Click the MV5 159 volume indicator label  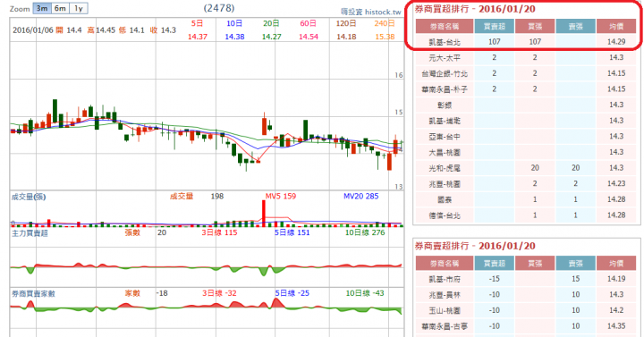pos(281,196)
